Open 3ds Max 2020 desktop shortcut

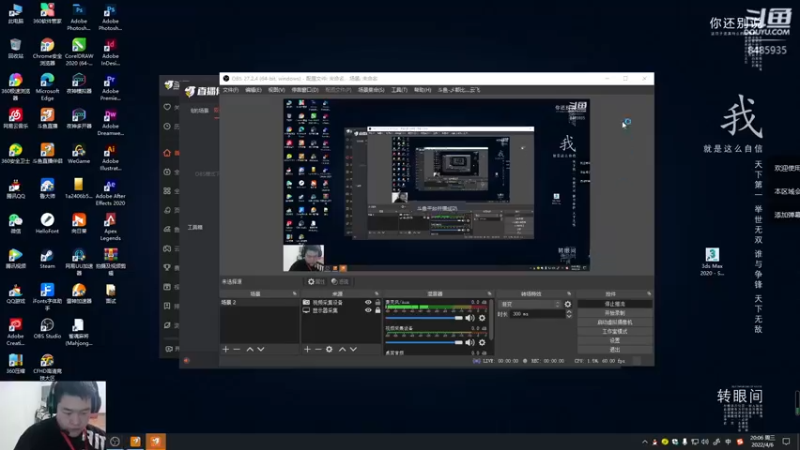712,261
